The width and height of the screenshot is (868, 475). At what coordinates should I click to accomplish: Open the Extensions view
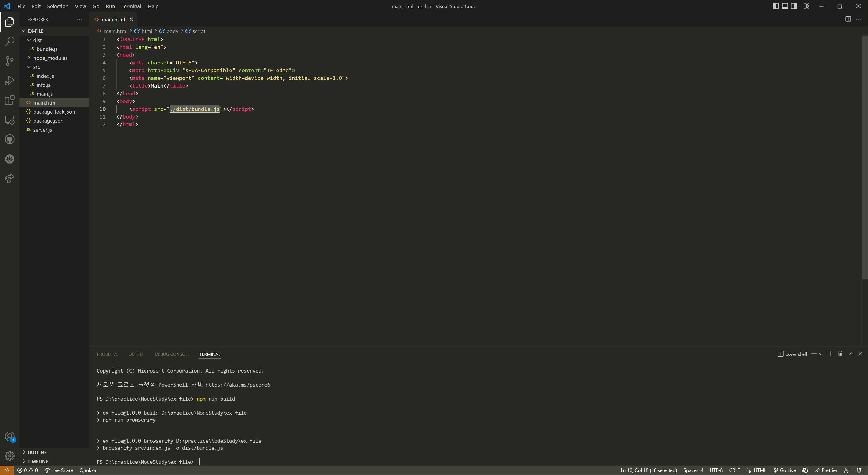[9, 100]
